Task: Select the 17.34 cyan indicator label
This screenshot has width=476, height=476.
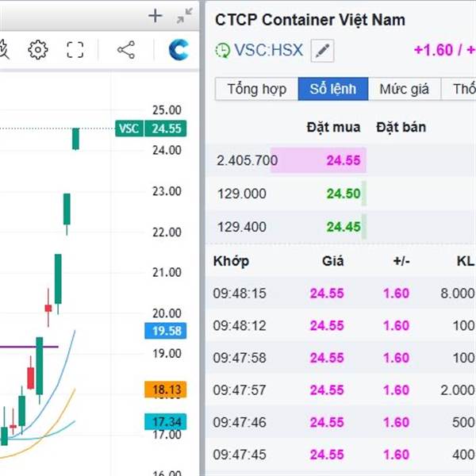Action: [x=166, y=422]
